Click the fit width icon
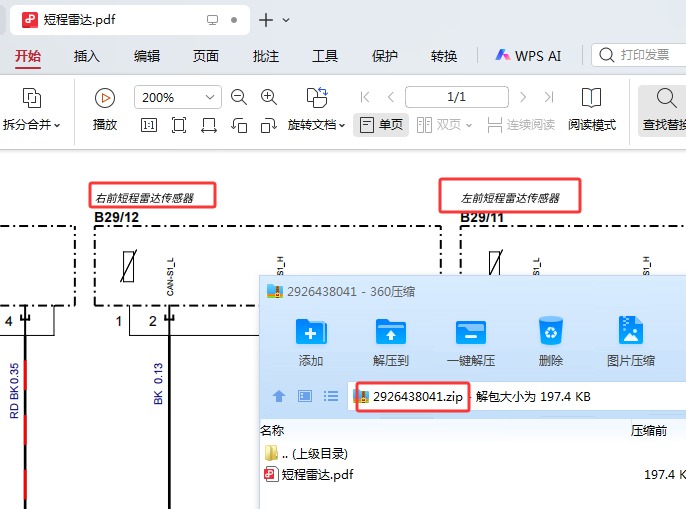 [x=209, y=126]
